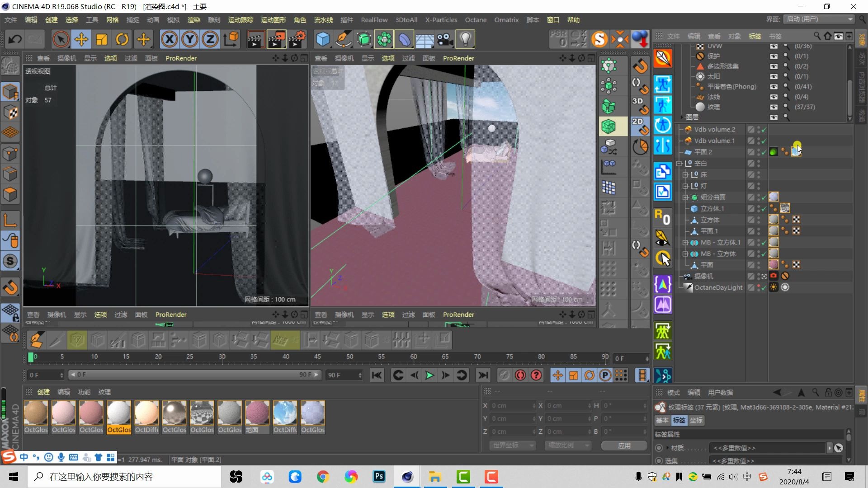Viewport: 868px width, 488px height.
Task: Open the 世界坐标 coordinate dropdown
Action: click(x=513, y=446)
